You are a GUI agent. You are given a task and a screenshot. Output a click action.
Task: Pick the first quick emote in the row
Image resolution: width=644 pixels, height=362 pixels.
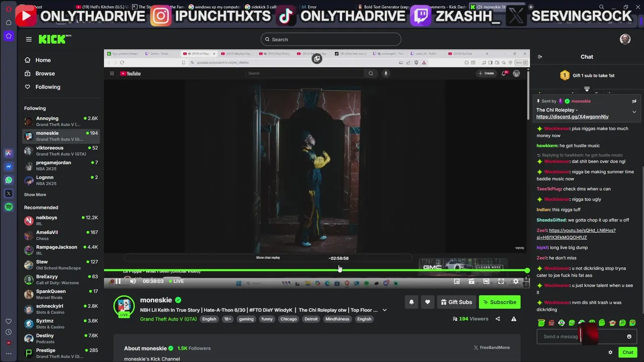(x=541, y=323)
